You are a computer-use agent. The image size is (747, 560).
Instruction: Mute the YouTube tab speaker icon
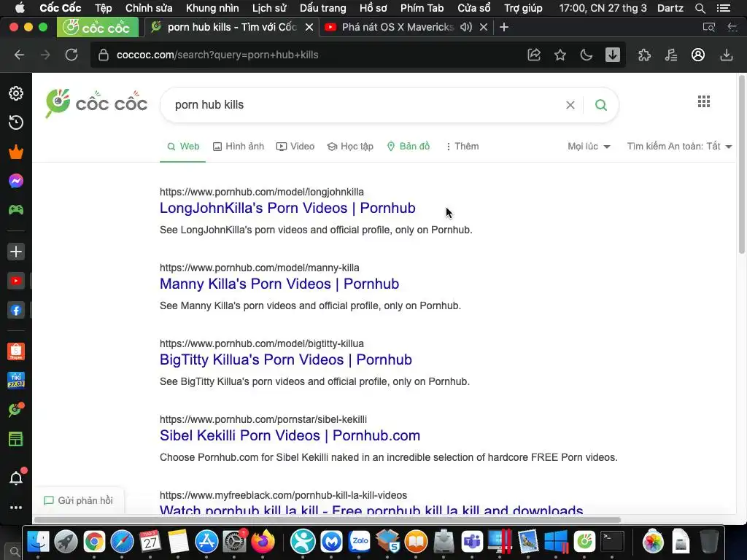click(x=466, y=27)
